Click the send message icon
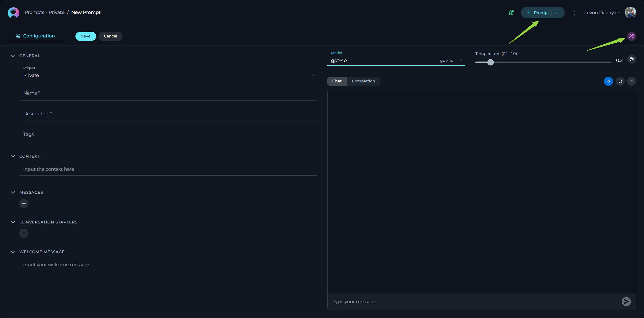 [626, 301]
